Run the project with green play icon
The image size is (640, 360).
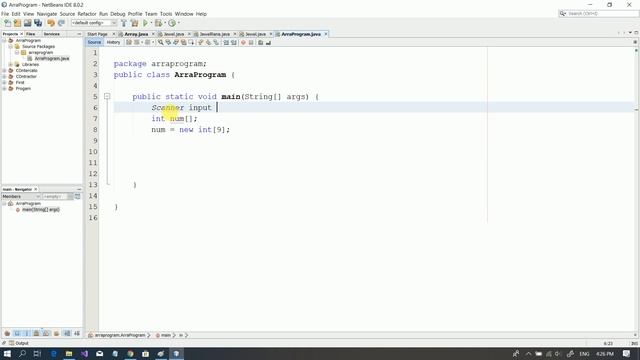pyautogui.click(x=145, y=23)
